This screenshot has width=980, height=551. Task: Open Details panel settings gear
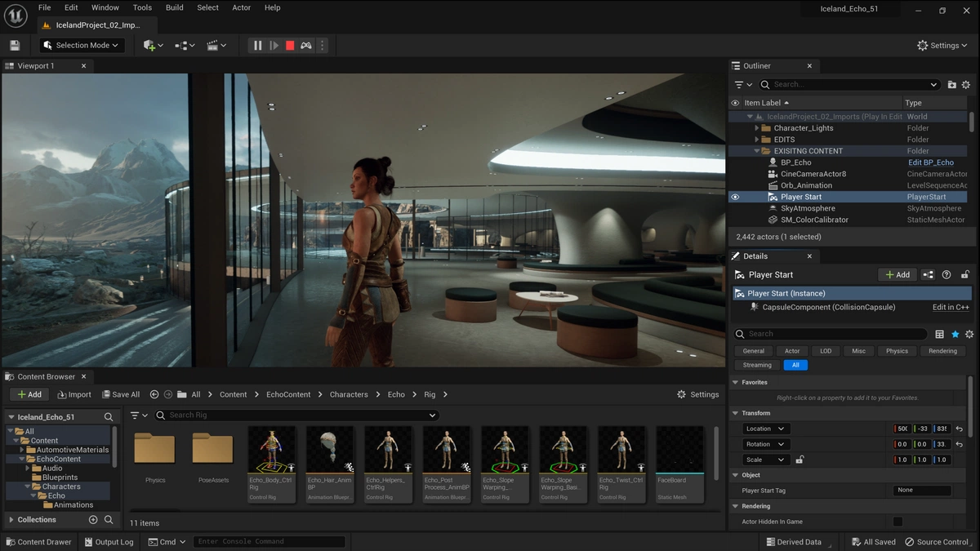pyautogui.click(x=969, y=334)
